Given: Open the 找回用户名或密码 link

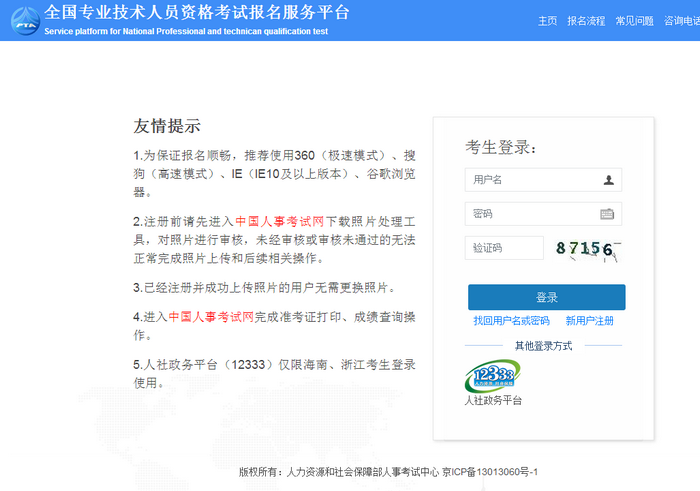Looking at the screenshot, I should pyautogui.click(x=511, y=321).
